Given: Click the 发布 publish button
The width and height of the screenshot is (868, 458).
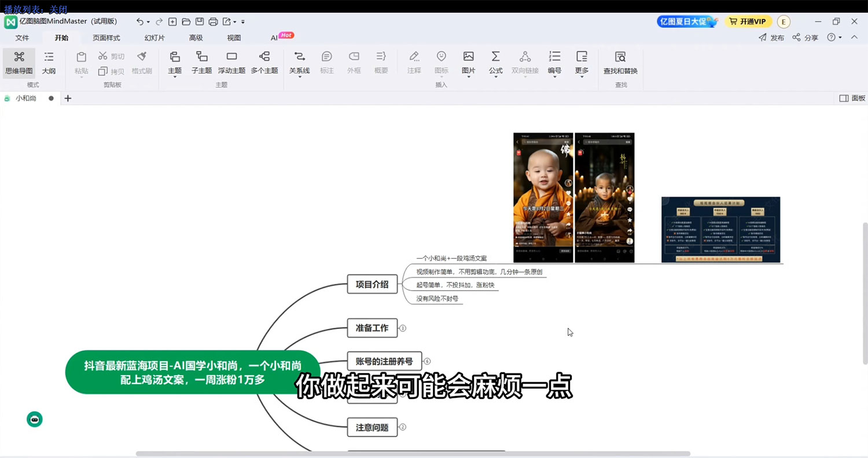Looking at the screenshot, I should (775, 38).
